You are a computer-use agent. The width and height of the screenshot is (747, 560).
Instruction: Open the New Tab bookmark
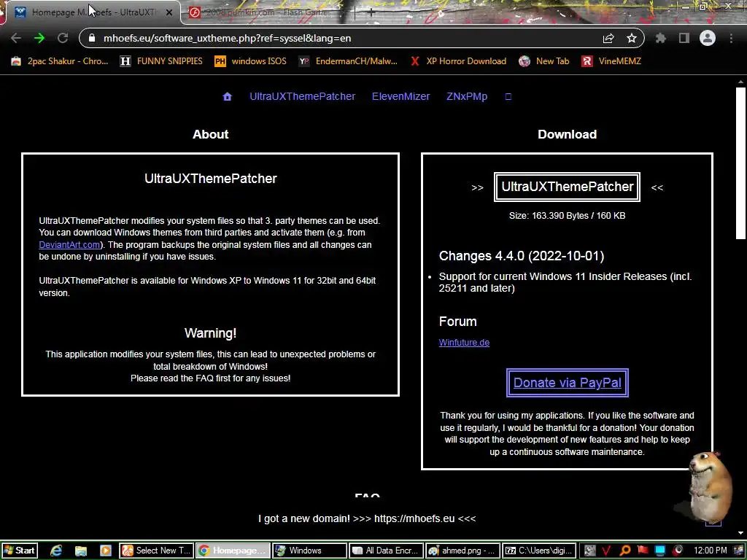click(544, 61)
